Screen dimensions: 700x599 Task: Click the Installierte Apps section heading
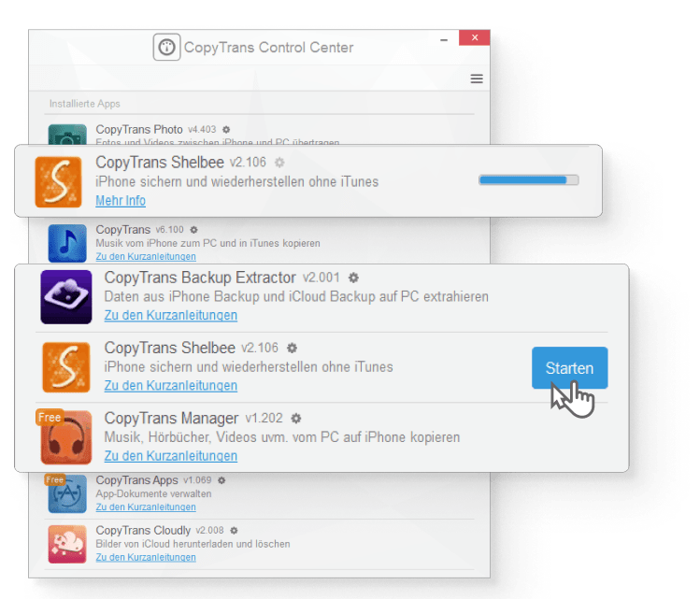[84, 104]
